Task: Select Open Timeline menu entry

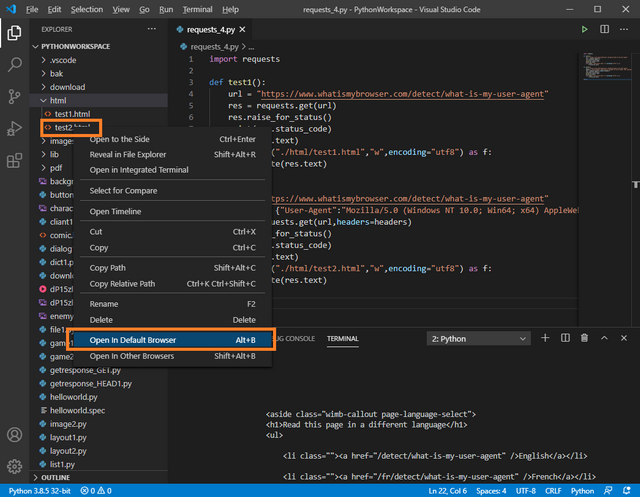Action: [x=173, y=211]
